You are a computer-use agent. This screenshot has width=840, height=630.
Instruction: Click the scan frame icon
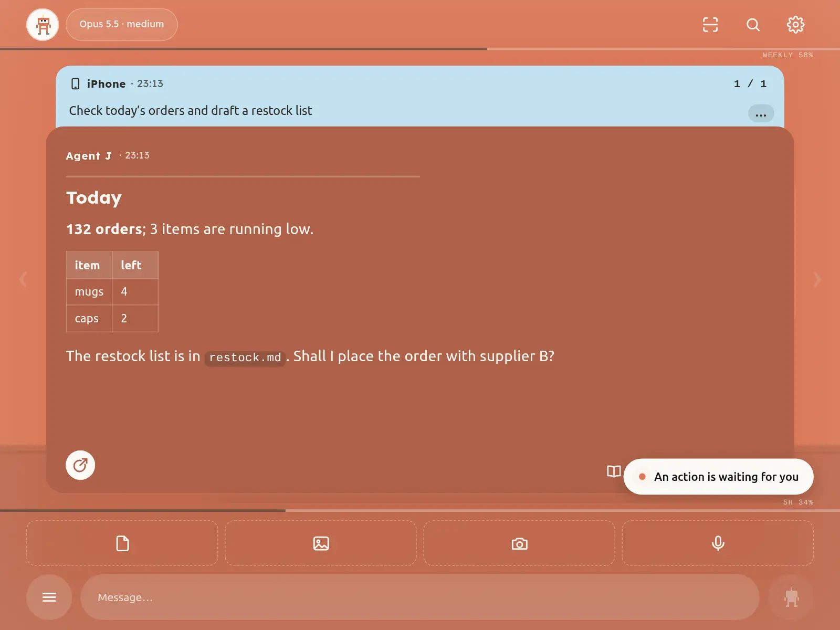point(710,25)
